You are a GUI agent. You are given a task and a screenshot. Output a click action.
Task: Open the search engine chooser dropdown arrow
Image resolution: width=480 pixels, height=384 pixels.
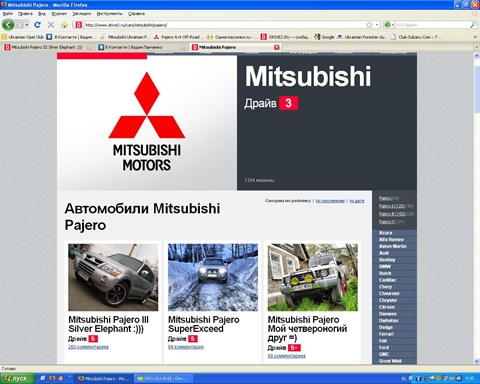click(392, 25)
